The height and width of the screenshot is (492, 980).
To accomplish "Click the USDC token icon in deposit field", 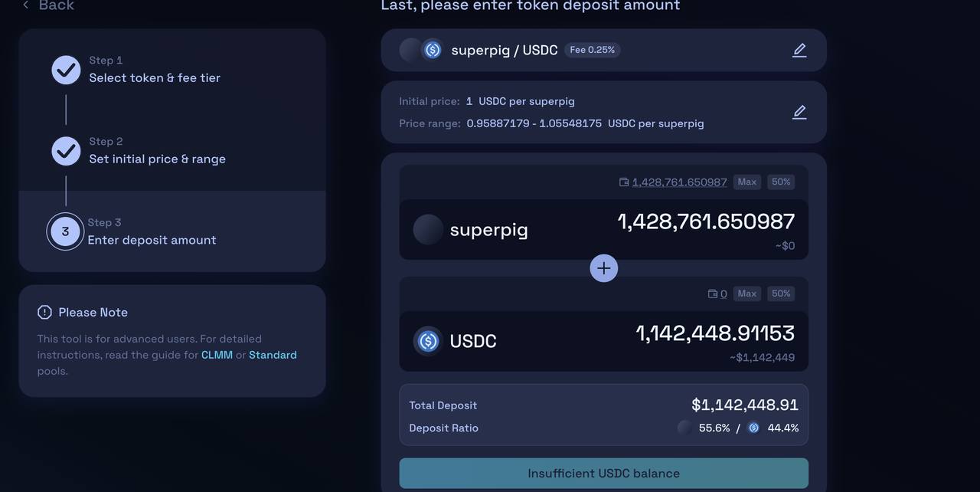I will [x=428, y=341].
